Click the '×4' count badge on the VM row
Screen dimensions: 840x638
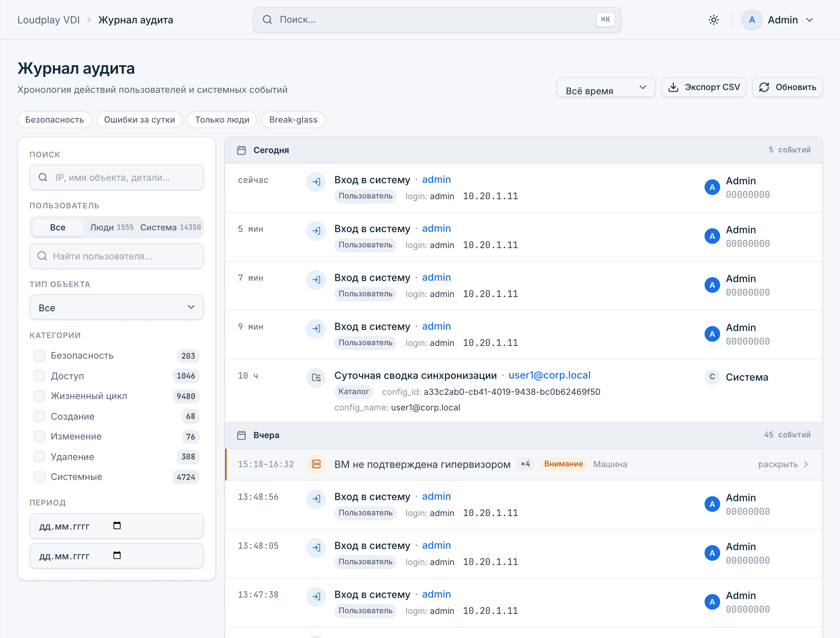click(525, 464)
